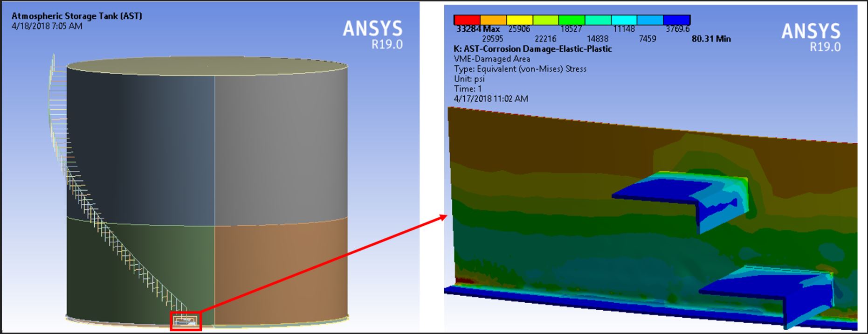868x334 pixels.
Task: Click 'K: AST-Corrosion Damage-Elastic-Plastic' heading
Action: coord(532,49)
